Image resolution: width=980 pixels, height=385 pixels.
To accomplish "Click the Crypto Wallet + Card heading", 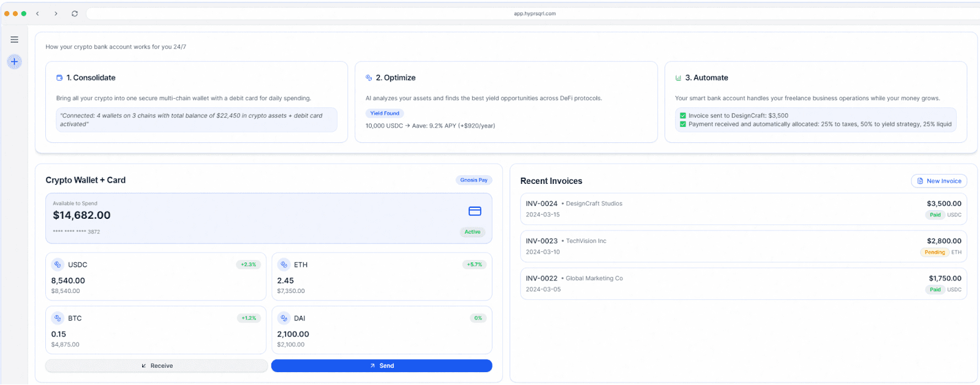I will click(x=86, y=180).
